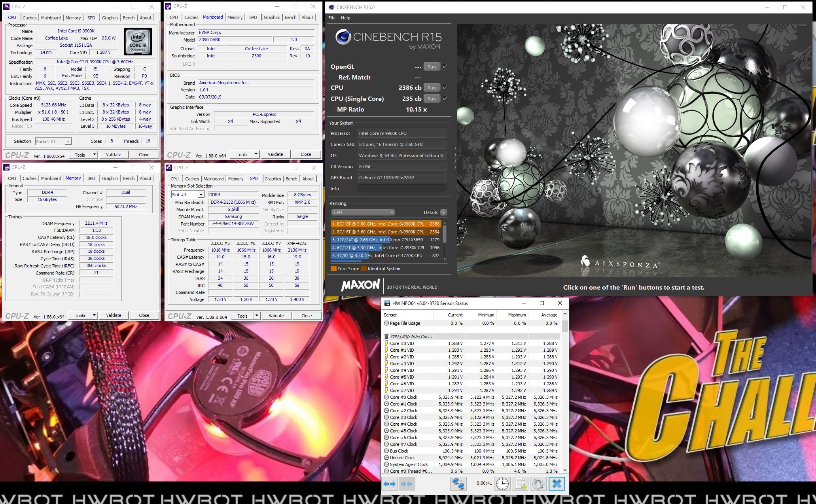The width and height of the screenshot is (816, 504).
Task: Run the CPU benchmark in Cinebench
Action: pyautogui.click(x=432, y=88)
